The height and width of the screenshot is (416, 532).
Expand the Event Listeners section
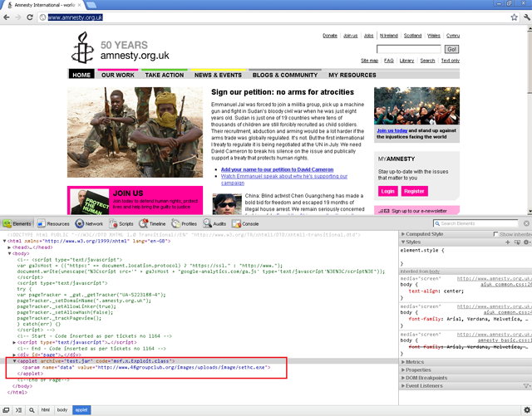403,386
